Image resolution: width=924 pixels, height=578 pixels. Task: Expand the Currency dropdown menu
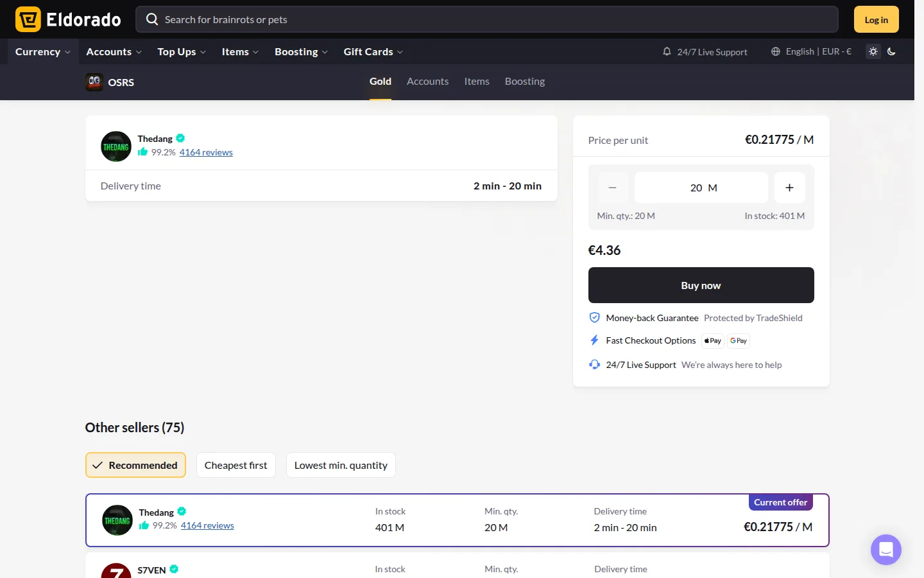(x=43, y=51)
